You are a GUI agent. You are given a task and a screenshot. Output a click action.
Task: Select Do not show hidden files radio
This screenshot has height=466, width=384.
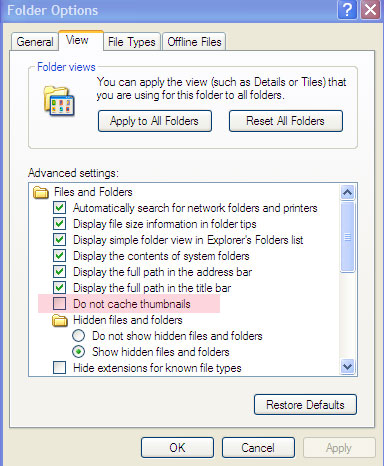(79, 336)
